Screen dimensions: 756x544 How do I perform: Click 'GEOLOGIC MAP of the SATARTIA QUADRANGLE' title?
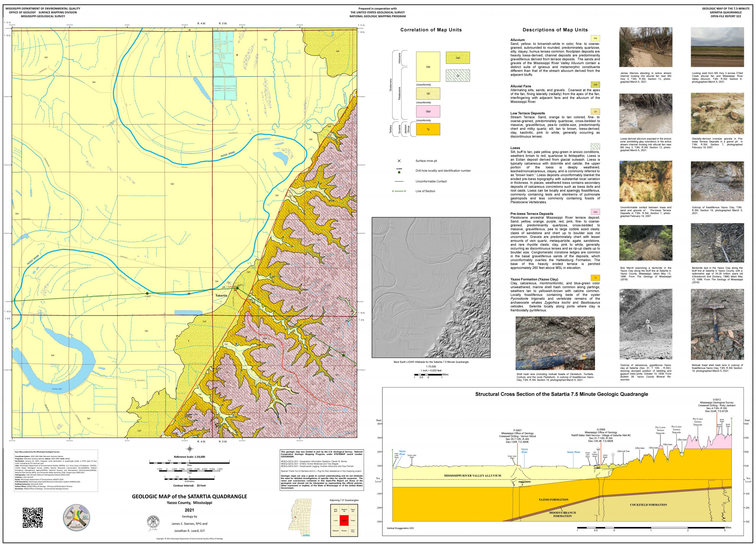[x=189, y=496]
